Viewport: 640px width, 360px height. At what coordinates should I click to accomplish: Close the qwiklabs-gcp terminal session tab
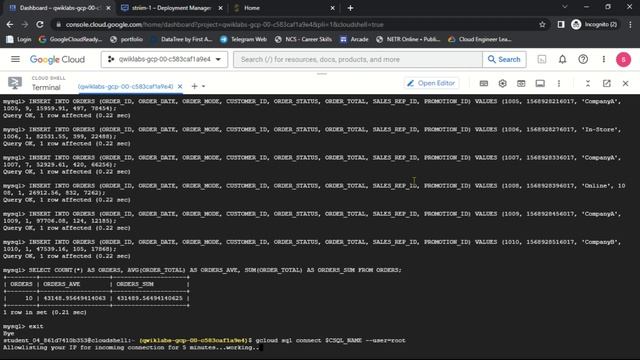pyautogui.click(x=180, y=87)
